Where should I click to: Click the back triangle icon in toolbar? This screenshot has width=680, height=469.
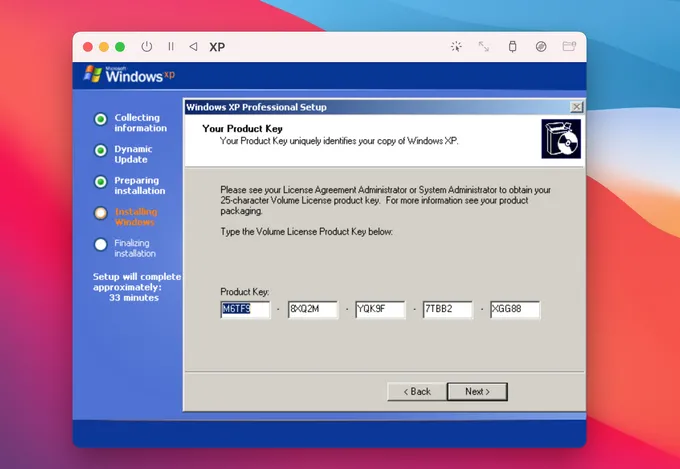pos(193,46)
